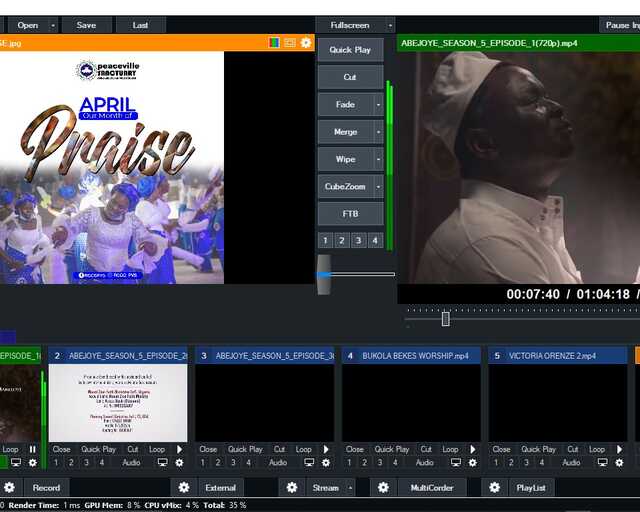Expand the Stream dropdown arrow

point(350,488)
